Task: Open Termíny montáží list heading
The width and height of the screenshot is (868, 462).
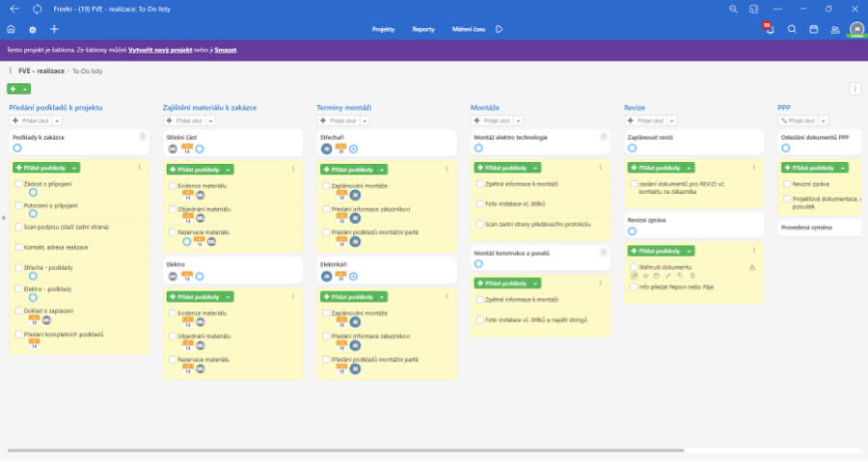Action: [x=343, y=107]
